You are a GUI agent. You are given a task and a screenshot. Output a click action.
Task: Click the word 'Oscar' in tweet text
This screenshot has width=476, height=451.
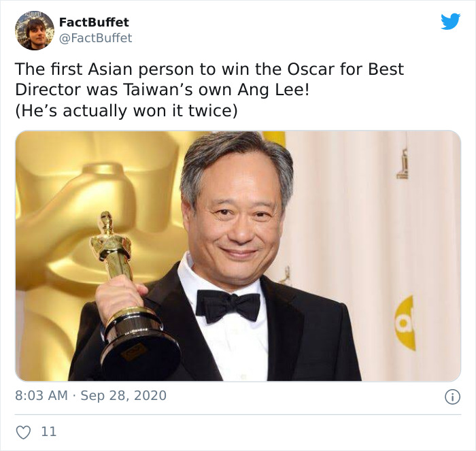pyautogui.click(x=311, y=69)
